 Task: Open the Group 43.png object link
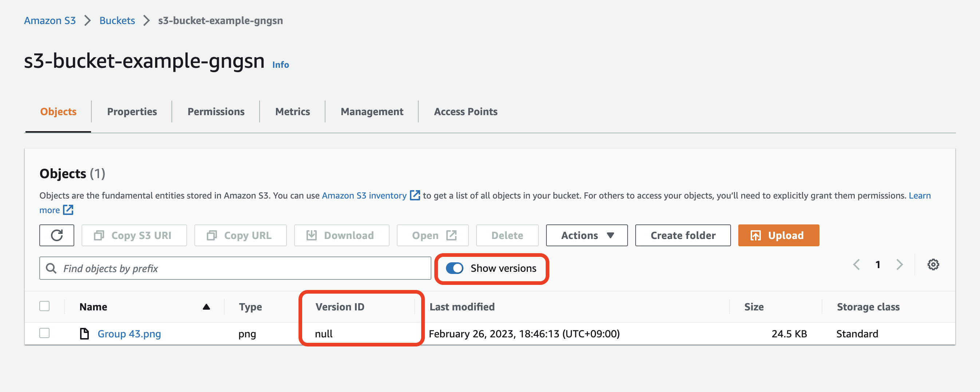[x=129, y=334]
